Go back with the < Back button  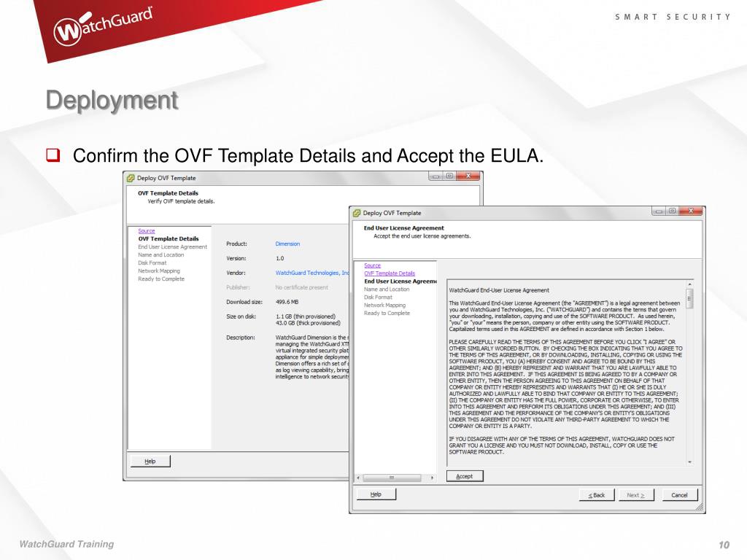(597, 495)
